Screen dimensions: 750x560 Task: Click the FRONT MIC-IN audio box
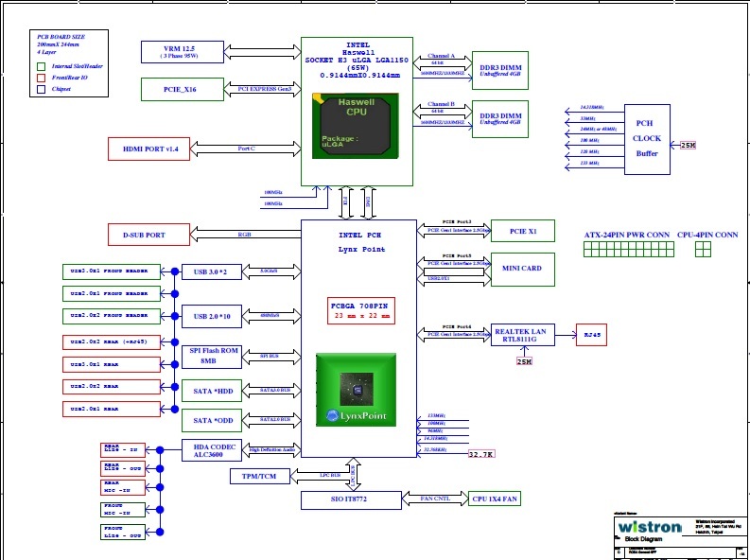point(123,510)
